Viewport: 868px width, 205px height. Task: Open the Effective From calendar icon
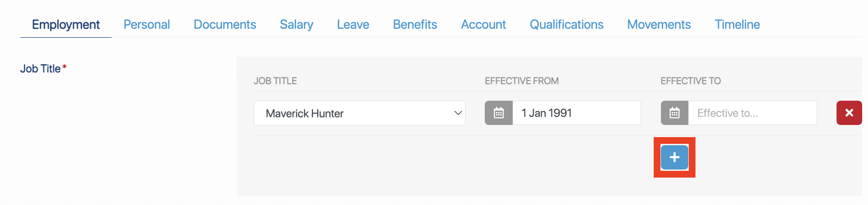pyautogui.click(x=499, y=113)
